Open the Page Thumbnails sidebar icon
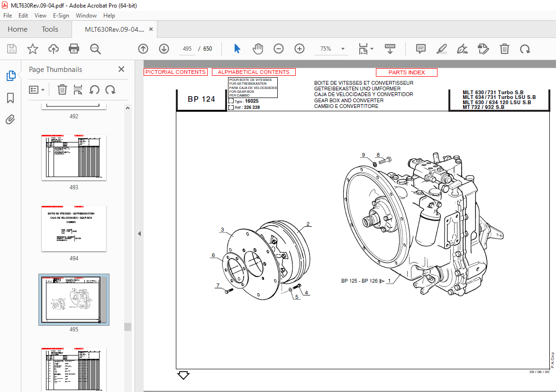The height and width of the screenshot is (392, 556). coord(10,76)
